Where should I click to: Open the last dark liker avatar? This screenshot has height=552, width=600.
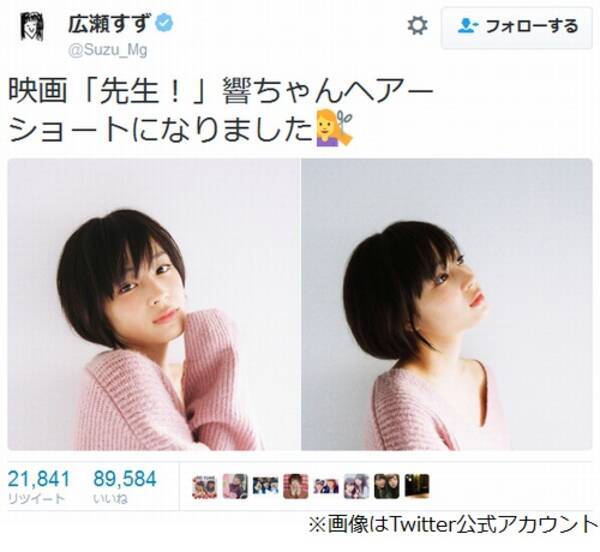click(417, 487)
